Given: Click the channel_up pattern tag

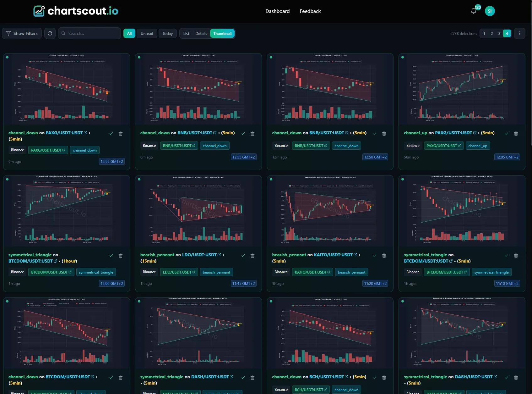Looking at the screenshot, I should (478, 146).
